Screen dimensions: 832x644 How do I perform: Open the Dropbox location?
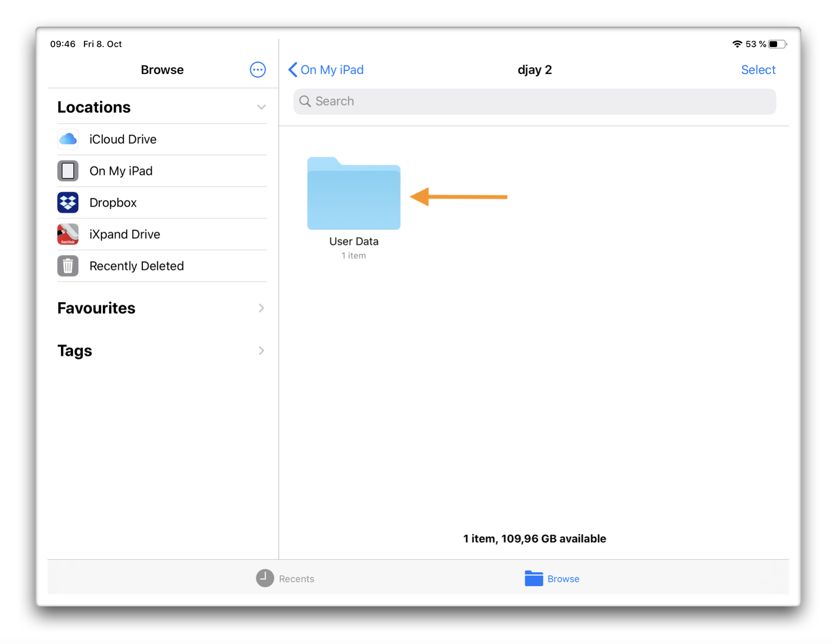(x=113, y=202)
